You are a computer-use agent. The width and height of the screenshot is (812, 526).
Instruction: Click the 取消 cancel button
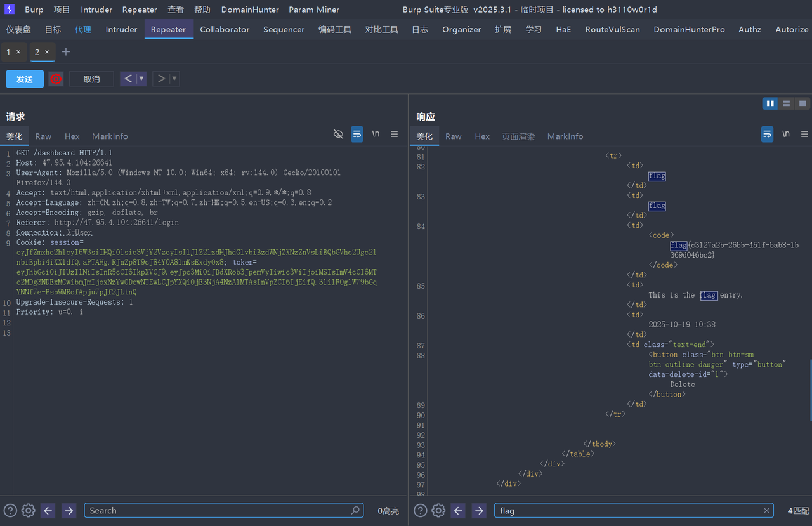(91, 79)
